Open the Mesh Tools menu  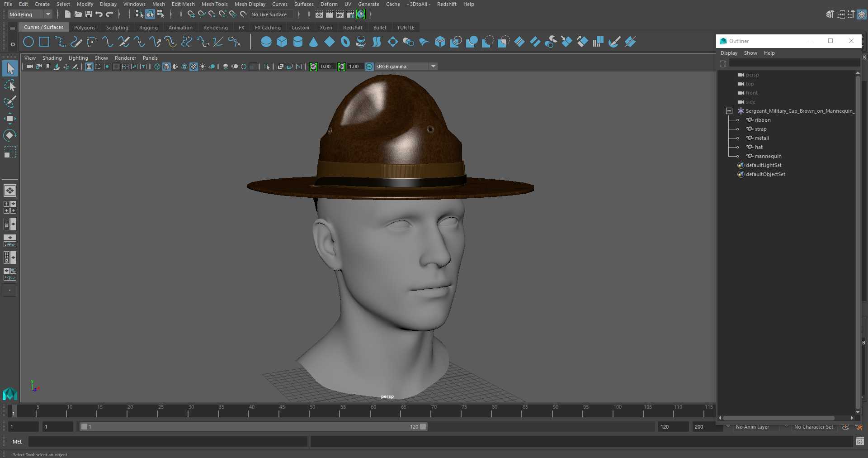pos(214,4)
